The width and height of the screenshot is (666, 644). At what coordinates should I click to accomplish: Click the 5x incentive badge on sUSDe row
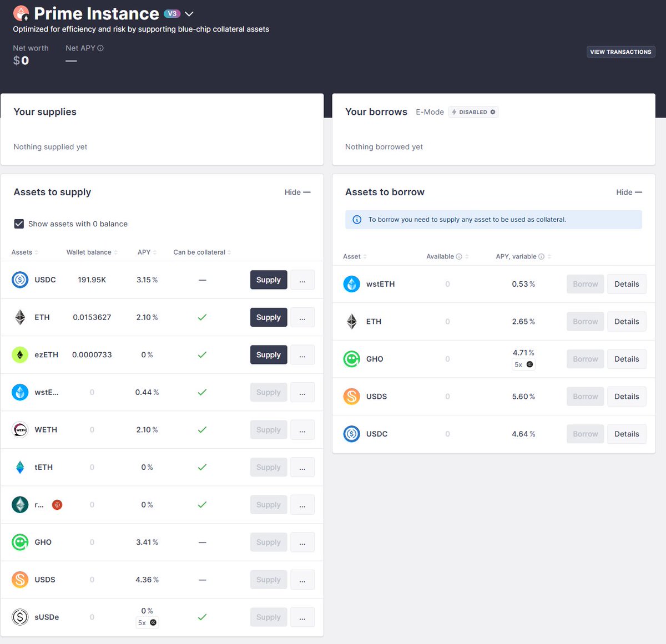[147, 622]
